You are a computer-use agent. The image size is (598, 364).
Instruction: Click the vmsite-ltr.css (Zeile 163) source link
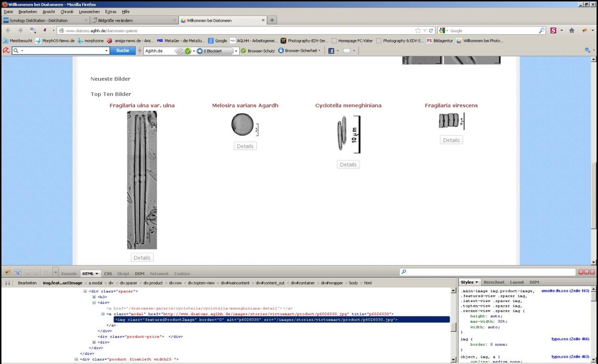tap(565, 291)
